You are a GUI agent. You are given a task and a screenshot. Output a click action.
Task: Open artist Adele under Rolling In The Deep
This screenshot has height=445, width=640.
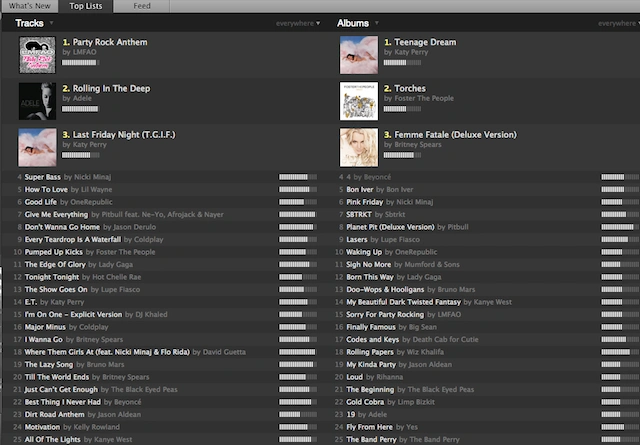click(82, 98)
